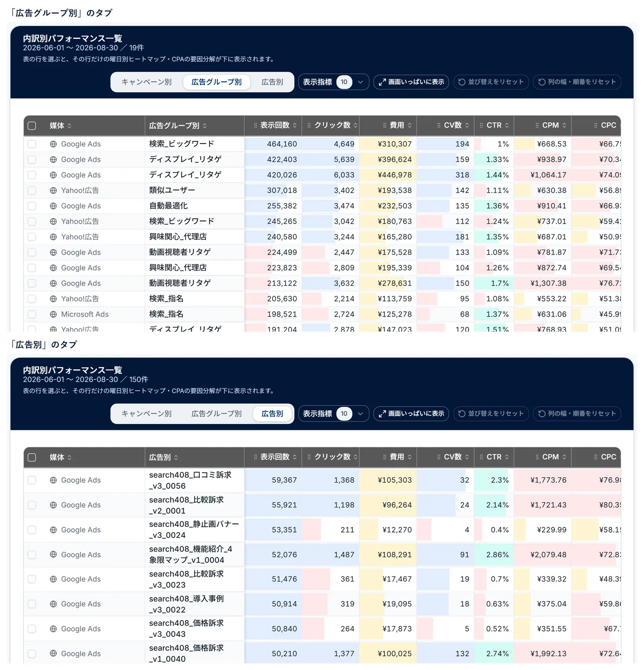The width and height of the screenshot is (644, 670).
Task: Click 列の幅・順番をリセット in the 19件 panel
Action: point(577,82)
